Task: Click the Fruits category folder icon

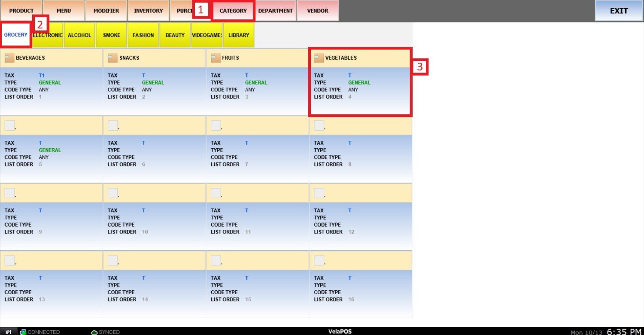Action: pos(216,58)
